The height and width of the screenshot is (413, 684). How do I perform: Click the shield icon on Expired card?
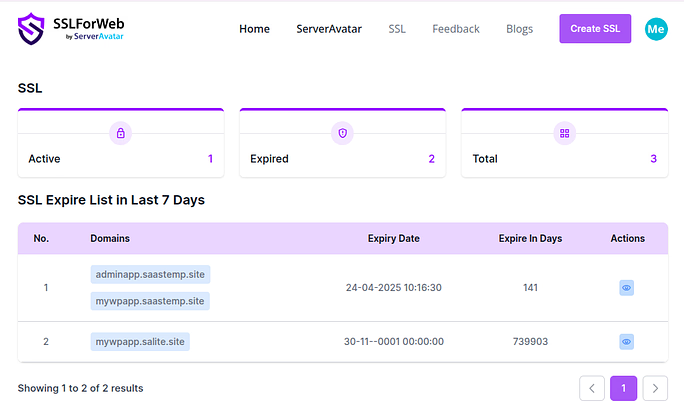coord(343,133)
